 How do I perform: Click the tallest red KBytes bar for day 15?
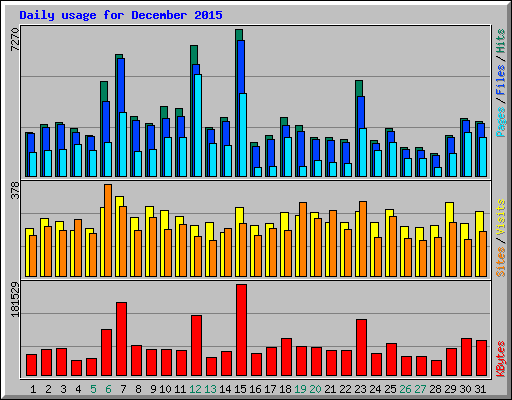tap(241, 330)
